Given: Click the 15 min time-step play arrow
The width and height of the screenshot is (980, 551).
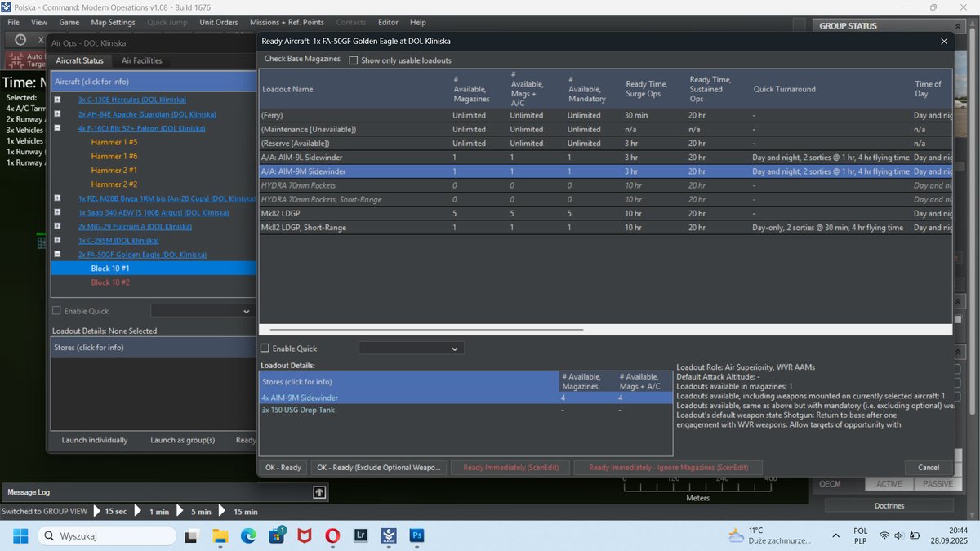Looking at the screenshot, I should click(x=224, y=512).
